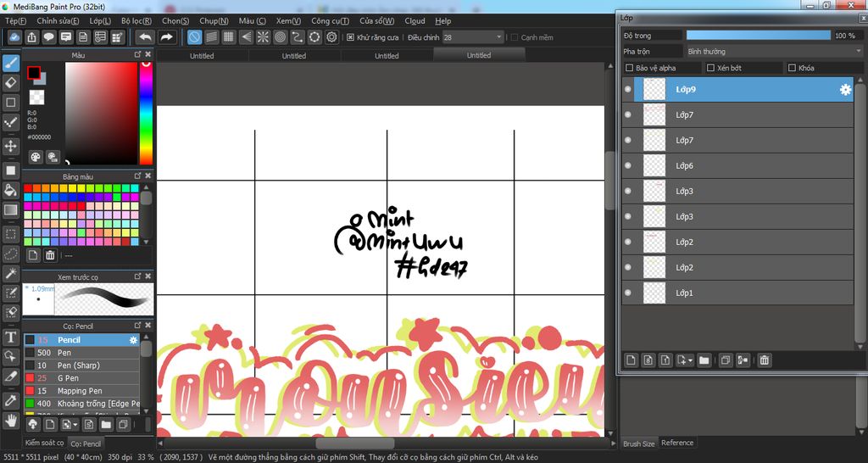Open Lớp9 layer settings gear
Screen dimensions: 868x463
[845, 90]
